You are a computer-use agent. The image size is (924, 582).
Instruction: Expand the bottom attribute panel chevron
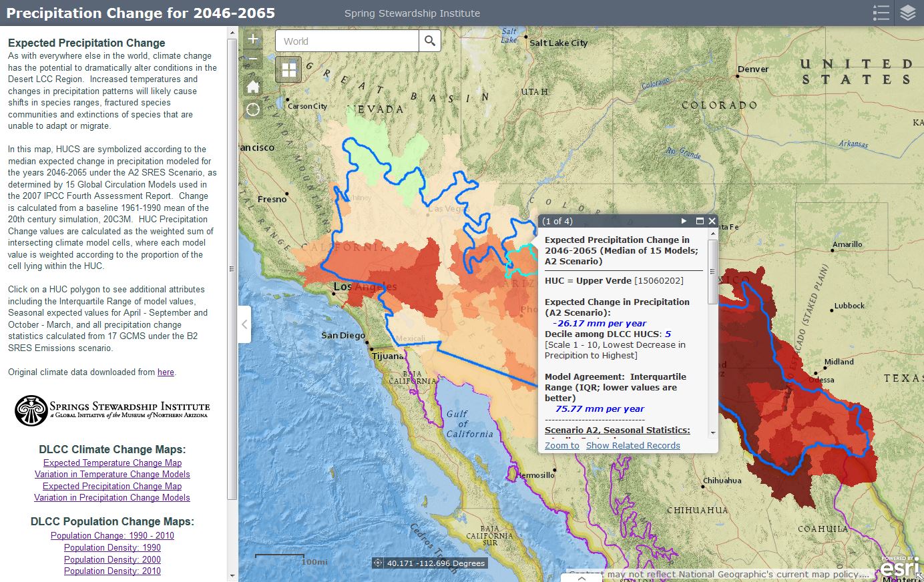[x=582, y=578]
